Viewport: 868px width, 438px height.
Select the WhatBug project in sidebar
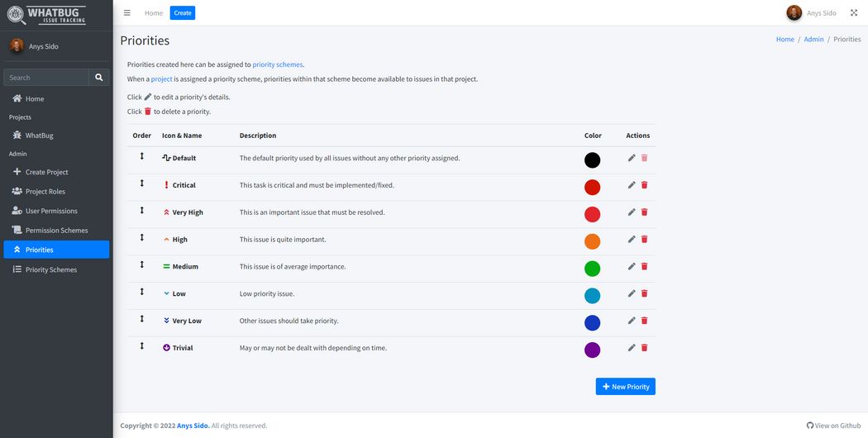coord(39,136)
